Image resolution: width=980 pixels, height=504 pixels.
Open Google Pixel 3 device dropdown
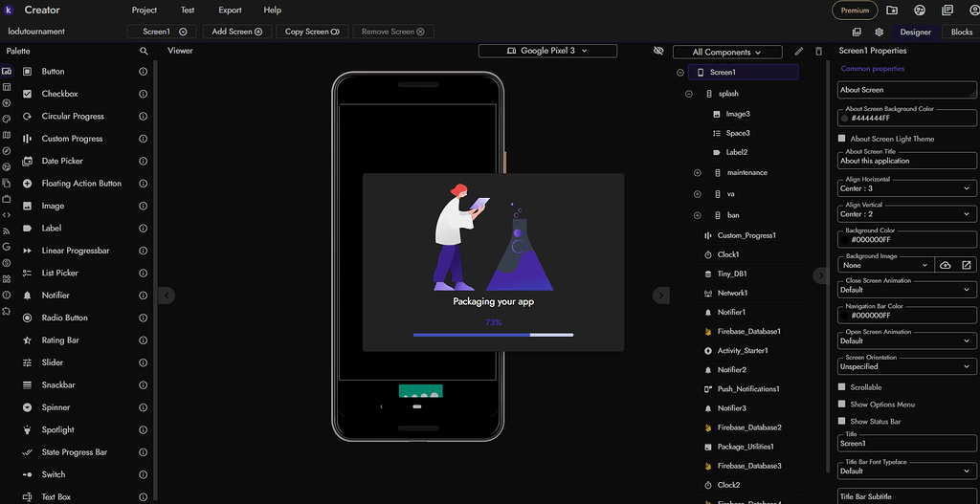click(547, 51)
